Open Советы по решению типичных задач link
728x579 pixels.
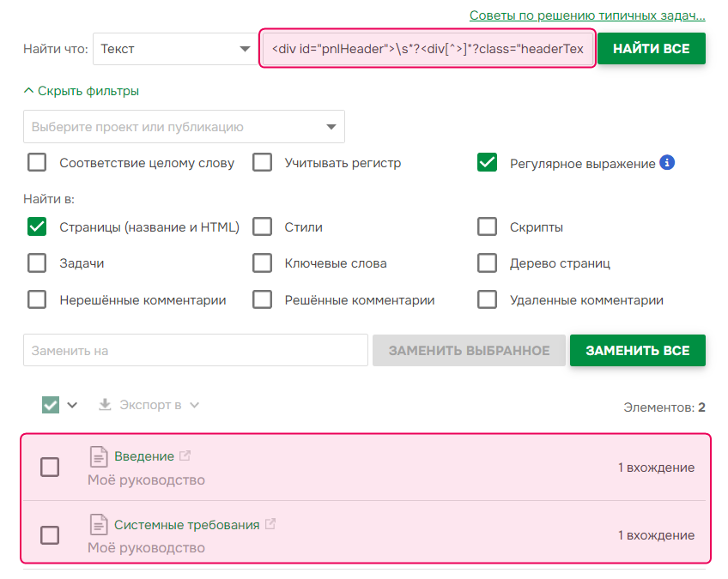(587, 15)
